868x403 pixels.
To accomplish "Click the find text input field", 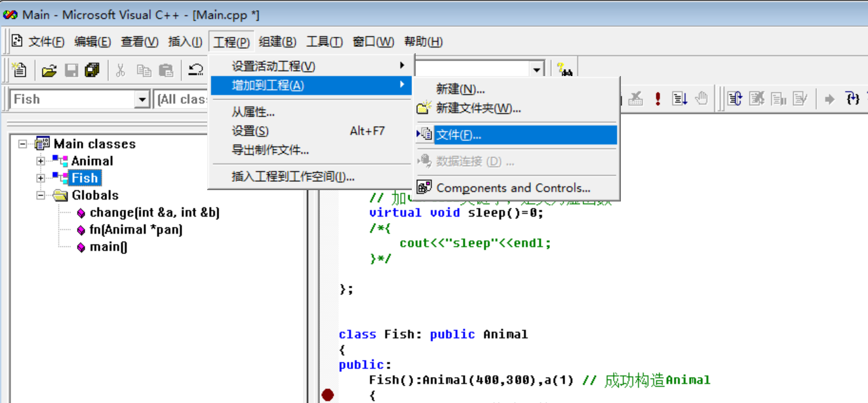I will 472,70.
